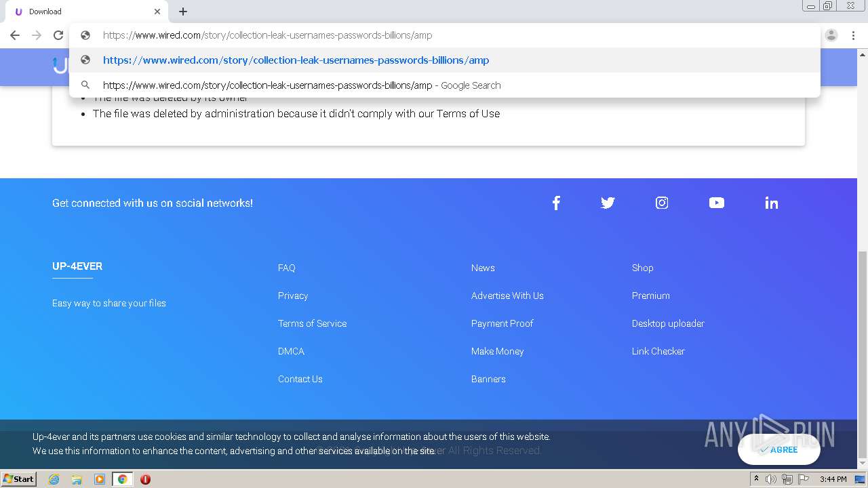The height and width of the screenshot is (488, 868).
Task: Open the Link Checker link
Action: click(x=658, y=351)
